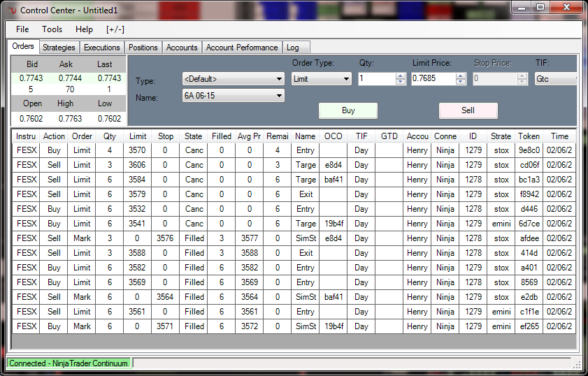Select the order with Limit 3606

point(294,165)
